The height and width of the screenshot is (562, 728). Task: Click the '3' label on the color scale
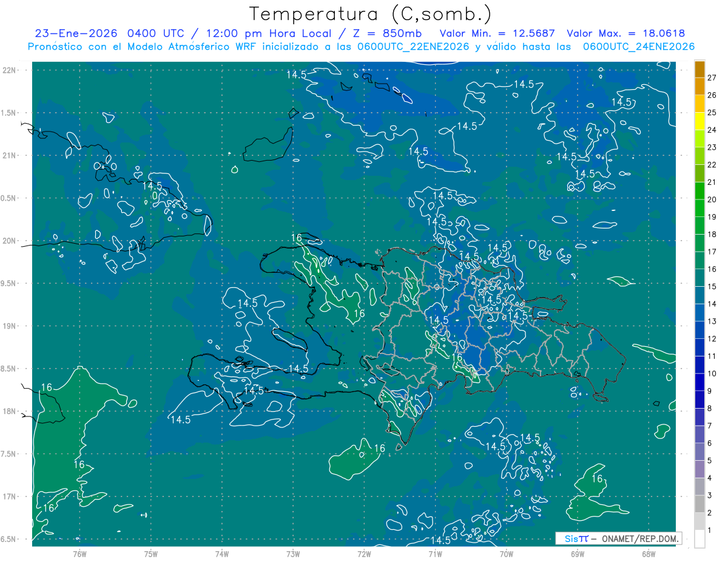pos(710,495)
